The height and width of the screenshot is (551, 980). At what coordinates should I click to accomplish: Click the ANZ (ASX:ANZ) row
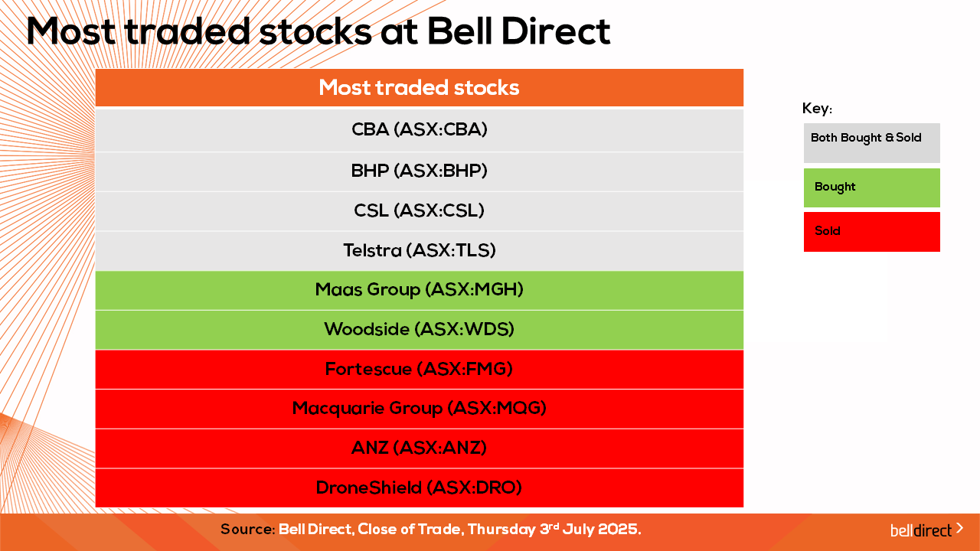click(x=420, y=448)
